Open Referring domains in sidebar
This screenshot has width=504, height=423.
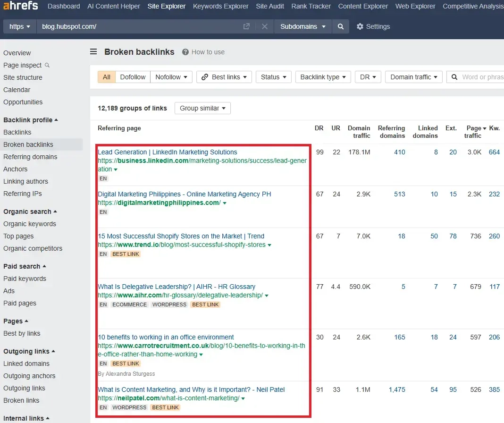pos(30,157)
